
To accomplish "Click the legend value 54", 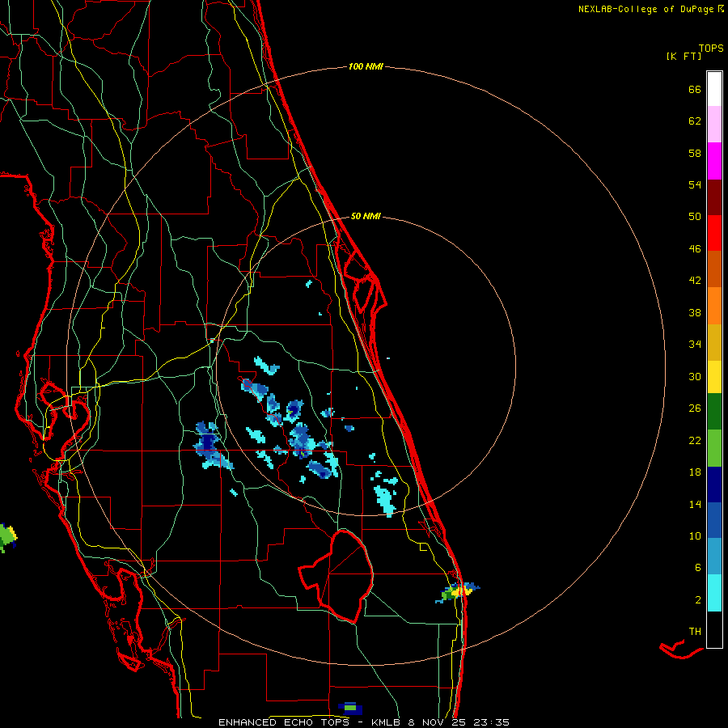I will click(x=695, y=184).
